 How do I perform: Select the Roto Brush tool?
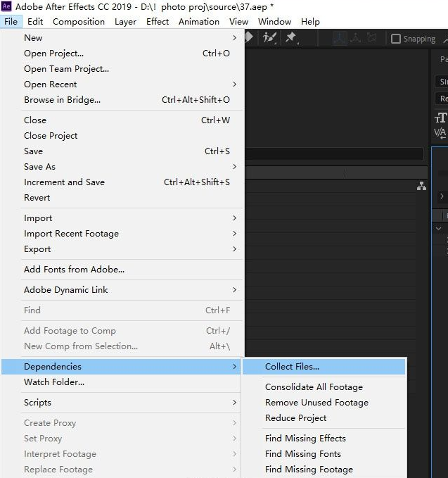(x=269, y=38)
